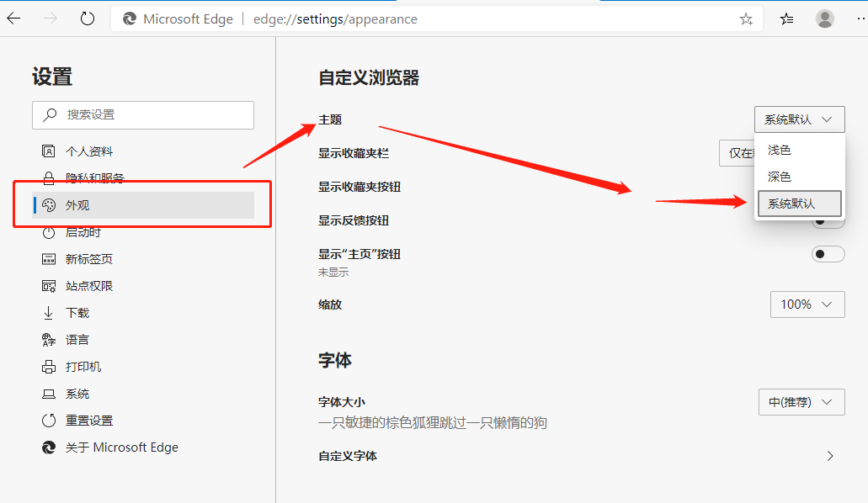The width and height of the screenshot is (868, 503).
Task: Click the 下载 download arrow icon
Action: pyautogui.click(x=49, y=313)
